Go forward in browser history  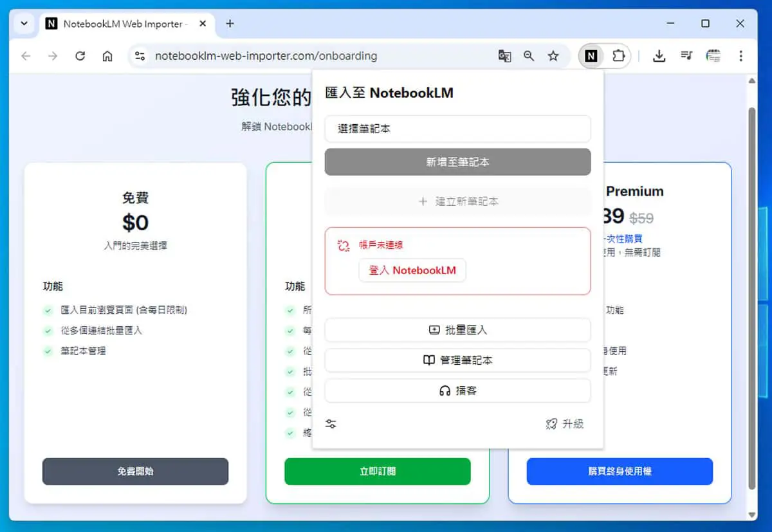tap(53, 56)
